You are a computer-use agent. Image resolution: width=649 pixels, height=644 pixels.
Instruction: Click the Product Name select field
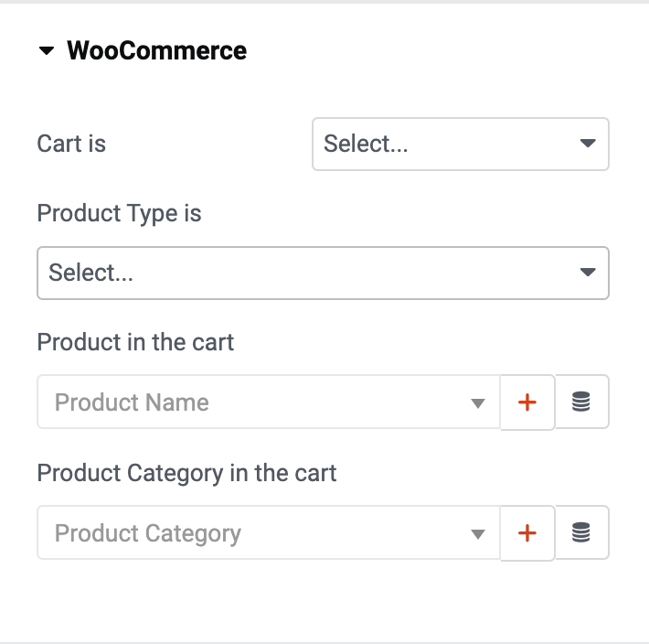point(269,402)
